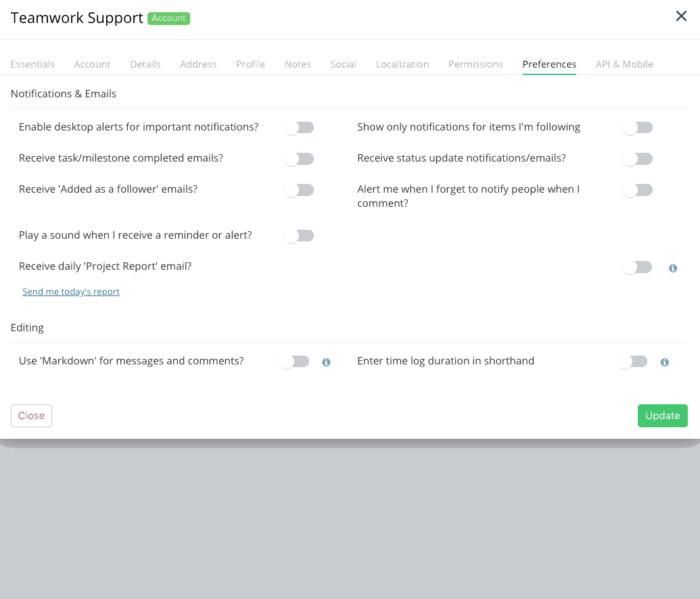Click the 'Notifications & Emails' heading

[64, 94]
